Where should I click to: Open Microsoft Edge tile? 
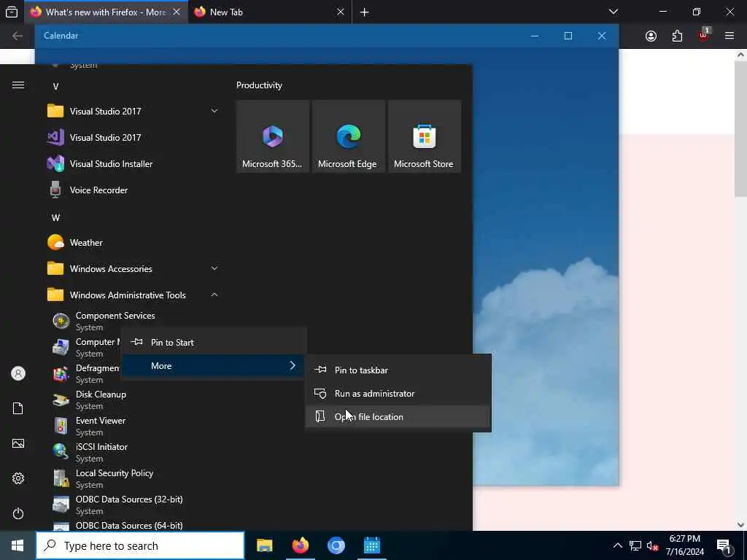coord(348,136)
